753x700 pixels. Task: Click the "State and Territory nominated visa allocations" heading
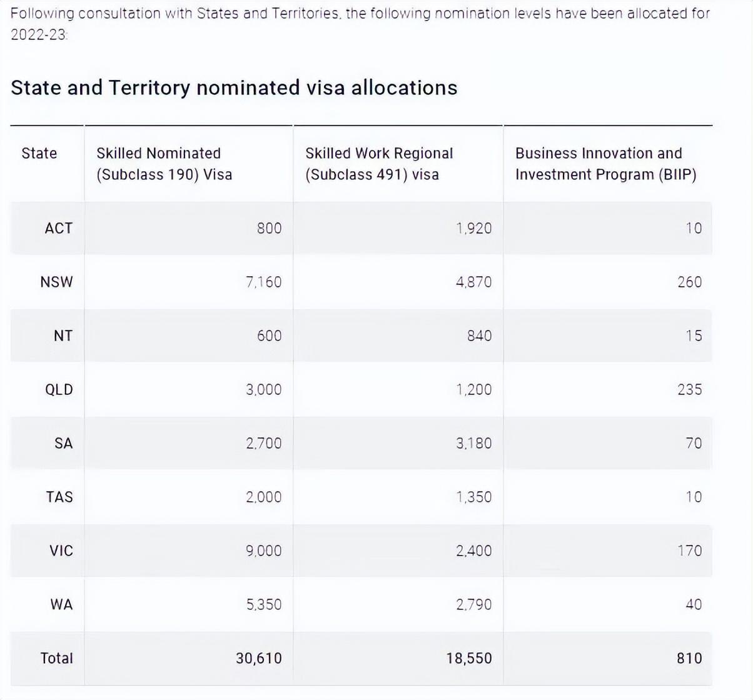pyautogui.click(x=234, y=87)
